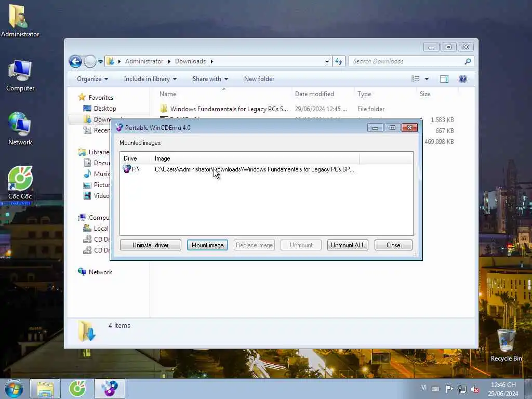Image resolution: width=532 pixels, height=399 pixels.
Task: Sort by the Type column header
Action: pos(385,94)
